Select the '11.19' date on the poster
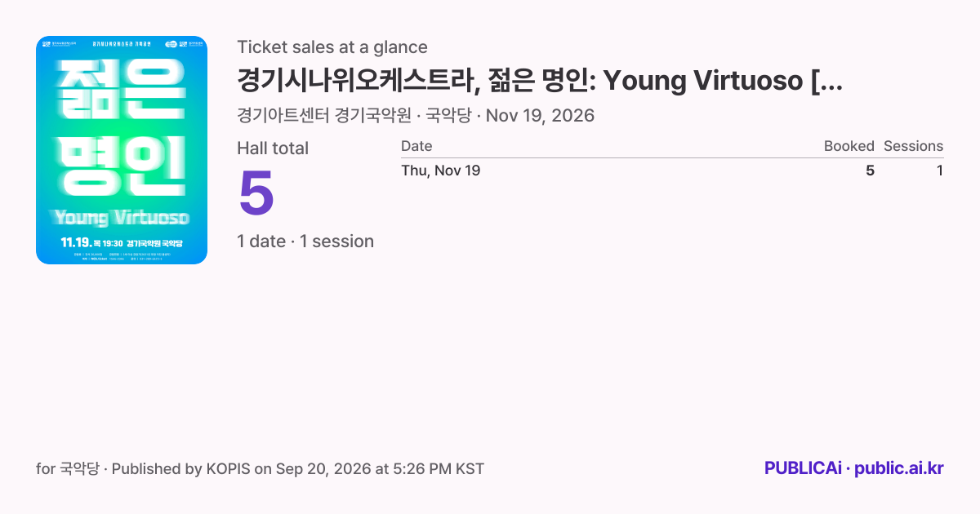 point(76,242)
